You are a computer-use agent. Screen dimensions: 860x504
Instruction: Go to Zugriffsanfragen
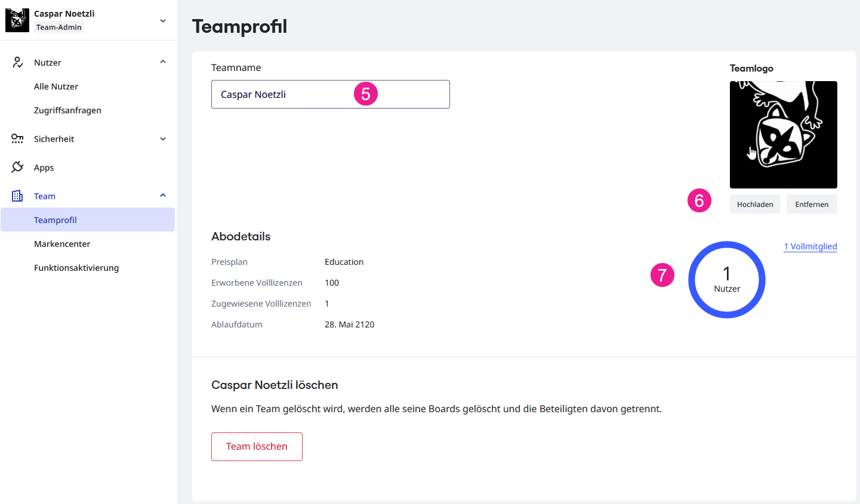(67, 110)
